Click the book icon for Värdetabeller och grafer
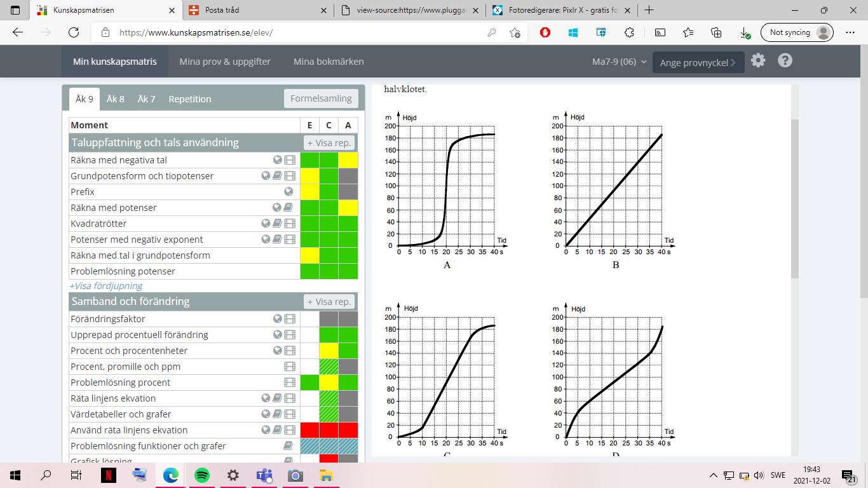This screenshot has width=868, height=488. point(277,414)
